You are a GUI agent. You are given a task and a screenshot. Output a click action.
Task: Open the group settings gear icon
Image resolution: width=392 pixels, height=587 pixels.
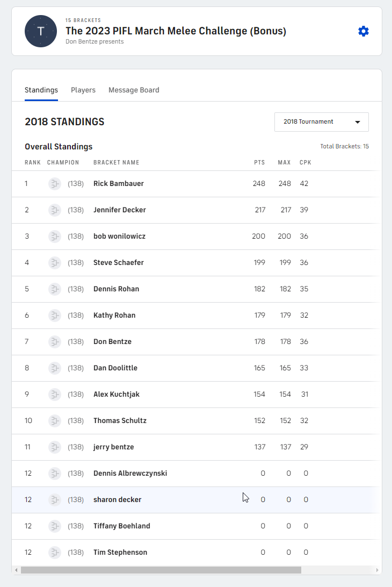point(364,31)
